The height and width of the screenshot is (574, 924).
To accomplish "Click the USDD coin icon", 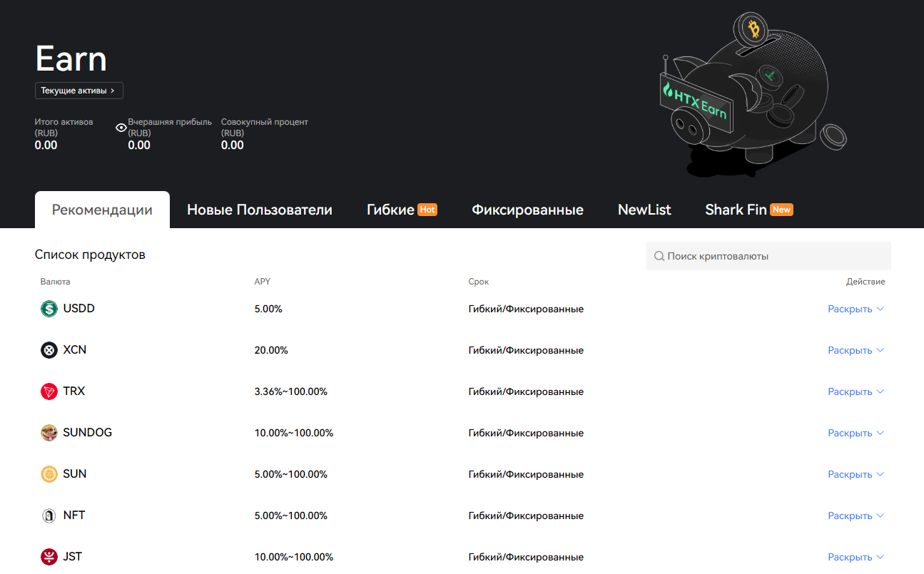I will 49,309.
